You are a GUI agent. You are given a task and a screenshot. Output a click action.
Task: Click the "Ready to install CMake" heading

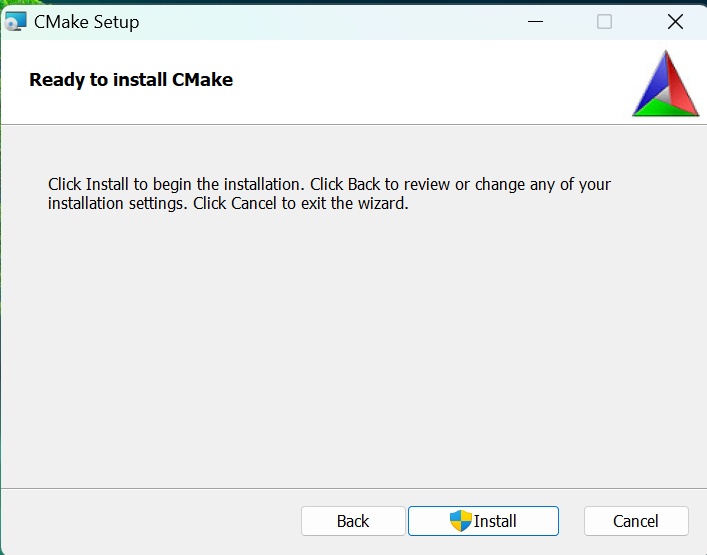tap(131, 80)
